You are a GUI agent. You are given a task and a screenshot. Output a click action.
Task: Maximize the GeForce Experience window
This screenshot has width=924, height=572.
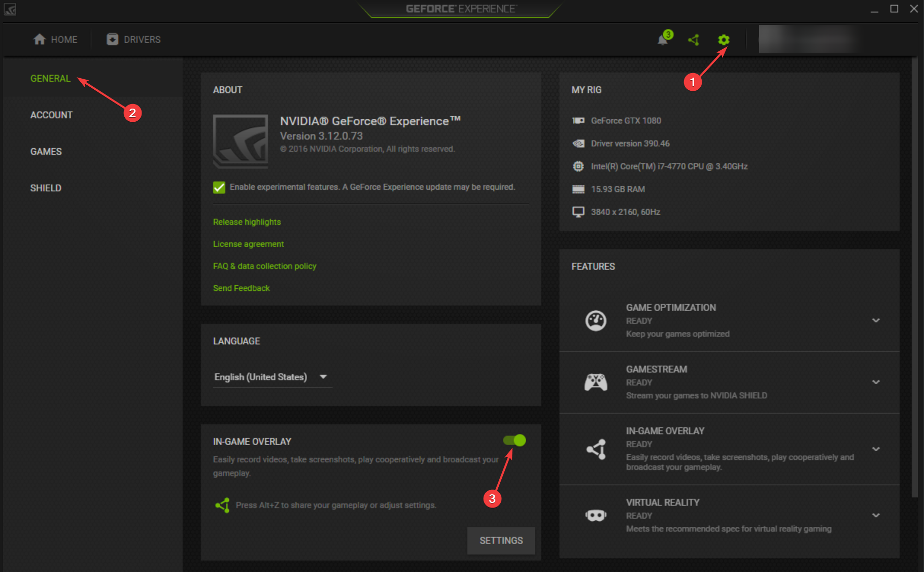(x=894, y=9)
